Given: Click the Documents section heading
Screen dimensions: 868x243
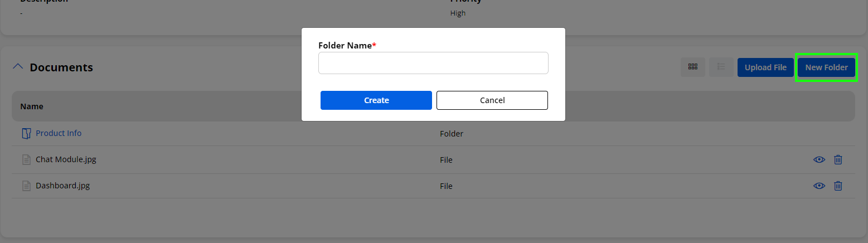Looking at the screenshot, I should (61, 67).
